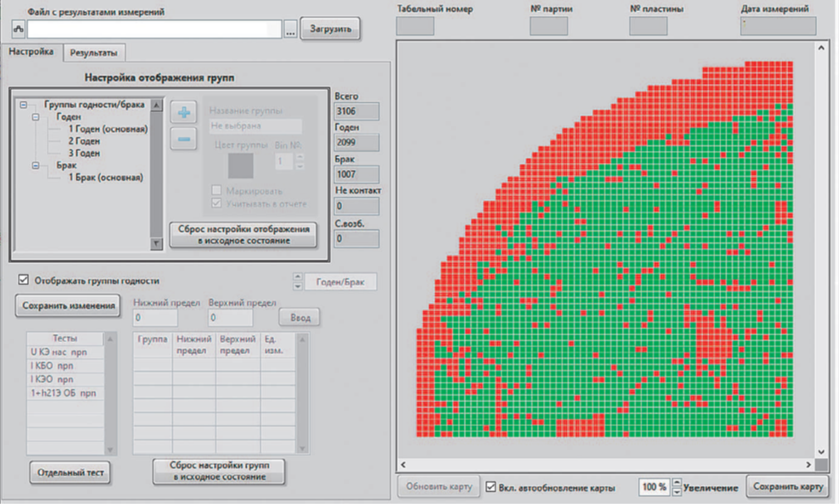The width and height of the screenshot is (839, 504).
Task: Click the minus icon to remove a group
Action: [x=183, y=139]
